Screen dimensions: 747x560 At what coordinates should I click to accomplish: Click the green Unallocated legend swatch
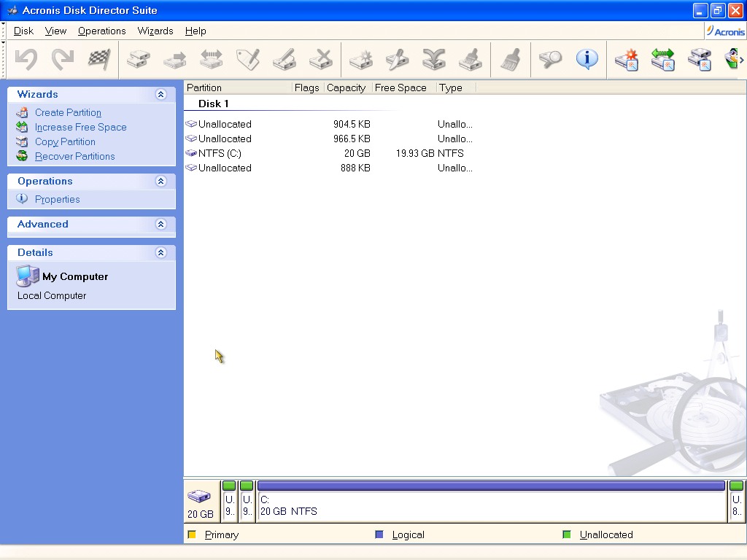[566, 534]
